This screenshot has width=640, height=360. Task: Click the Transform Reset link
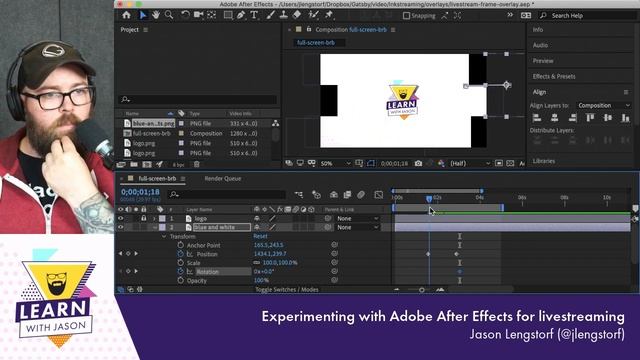tap(260, 236)
